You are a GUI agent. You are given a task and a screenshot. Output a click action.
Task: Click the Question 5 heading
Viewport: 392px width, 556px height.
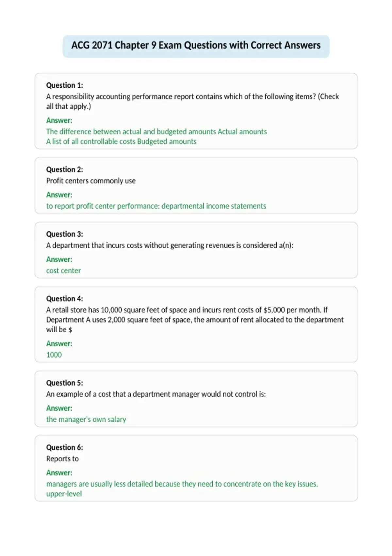click(65, 383)
